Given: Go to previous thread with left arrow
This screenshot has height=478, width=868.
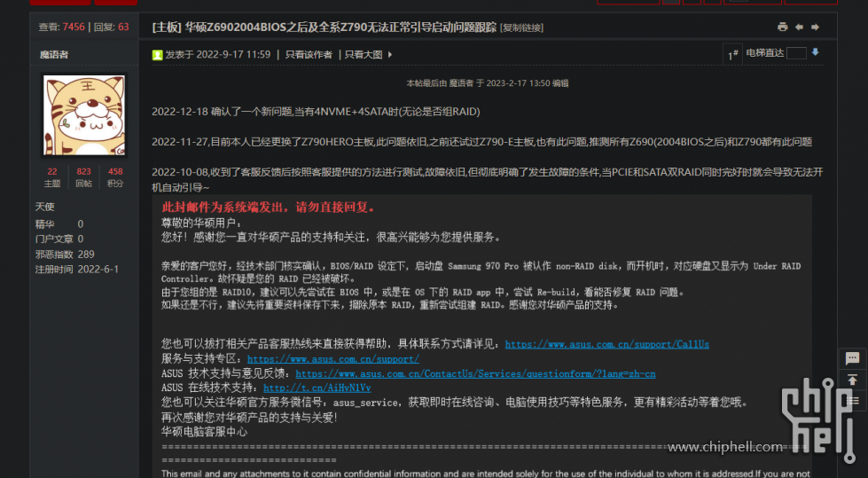Looking at the screenshot, I should [x=799, y=27].
